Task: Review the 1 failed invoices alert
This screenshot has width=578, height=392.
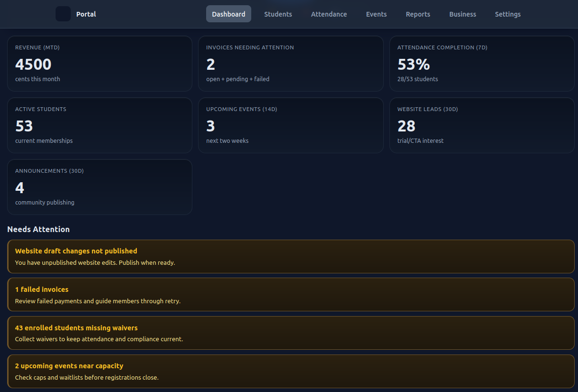Action: 291,295
